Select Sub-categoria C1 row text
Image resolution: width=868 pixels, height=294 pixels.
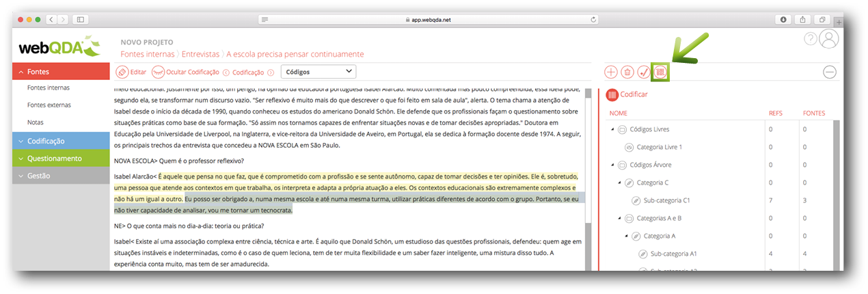666,200
